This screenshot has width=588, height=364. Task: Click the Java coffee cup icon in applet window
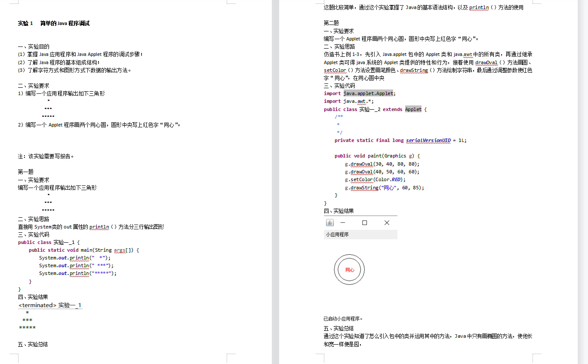click(329, 222)
